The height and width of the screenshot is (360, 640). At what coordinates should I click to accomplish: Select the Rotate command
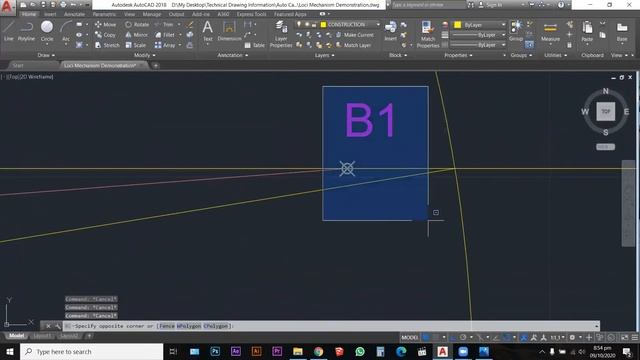(137, 24)
